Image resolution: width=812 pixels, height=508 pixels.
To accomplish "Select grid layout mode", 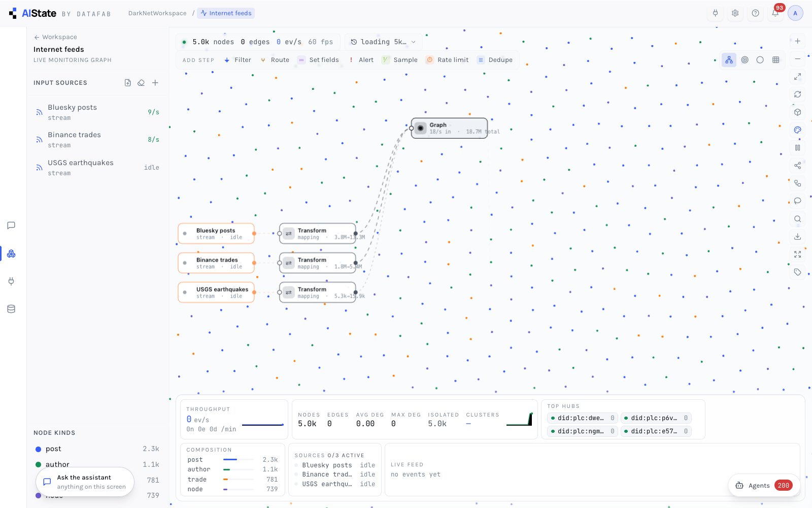I will point(775,60).
